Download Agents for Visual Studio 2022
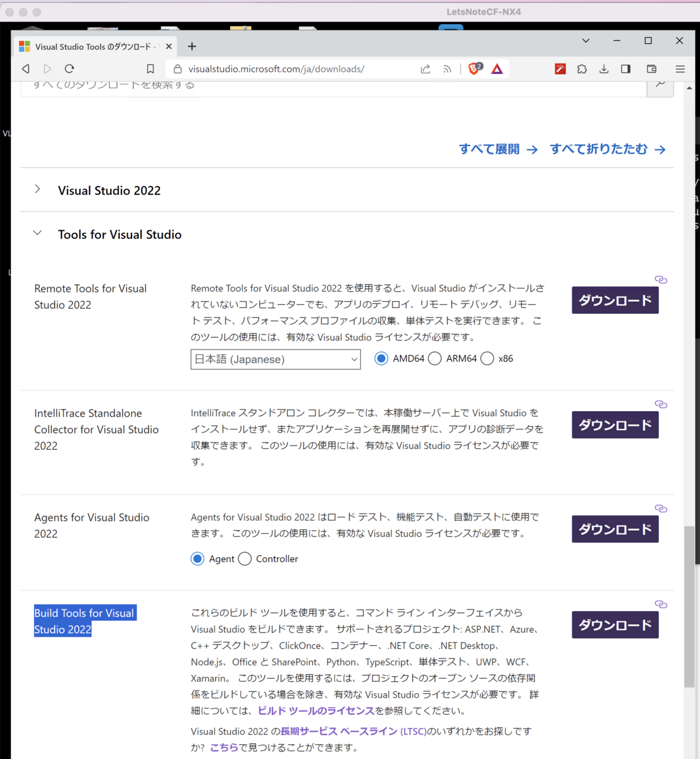The image size is (700, 759). pyautogui.click(x=615, y=529)
